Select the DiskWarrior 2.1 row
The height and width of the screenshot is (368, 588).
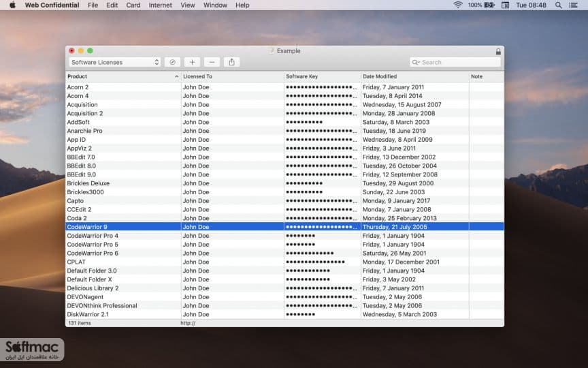point(284,314)
